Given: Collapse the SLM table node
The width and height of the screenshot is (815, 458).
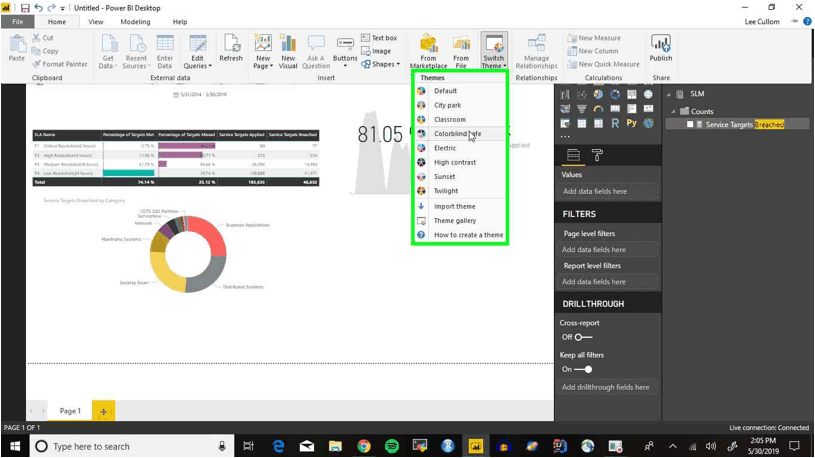Looking at the screenshot, I should 668,94.
